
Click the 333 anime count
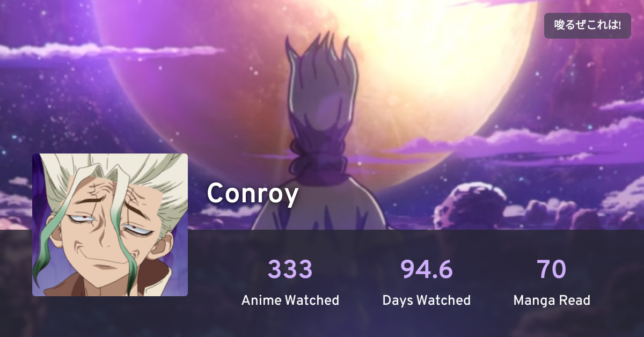tap(290, 269)
